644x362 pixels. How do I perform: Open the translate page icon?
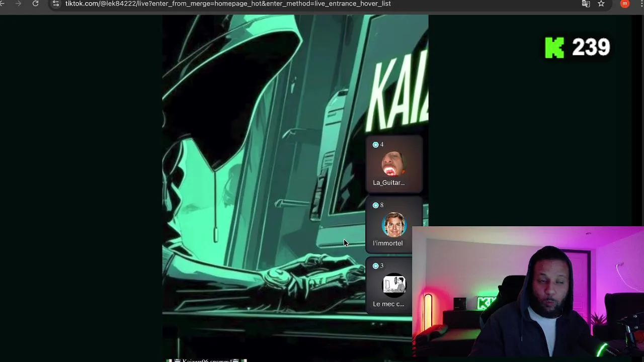coord(586,4)
